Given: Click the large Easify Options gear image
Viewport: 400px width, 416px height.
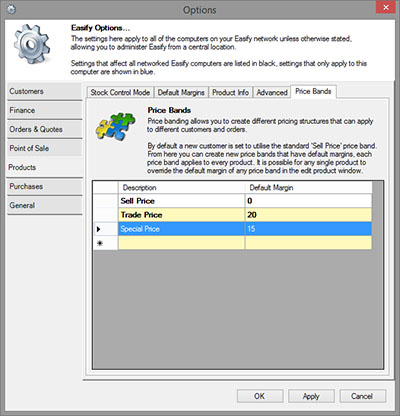Looking at the screenshot, I should pyautogui.click(x=32, y=45).
